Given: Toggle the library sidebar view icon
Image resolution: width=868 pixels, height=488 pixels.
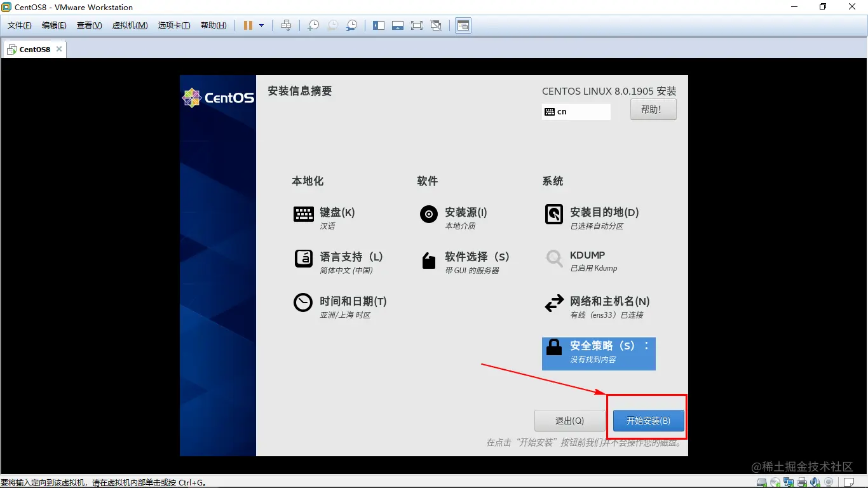Looking at the screenshot, I should point(379,25).
